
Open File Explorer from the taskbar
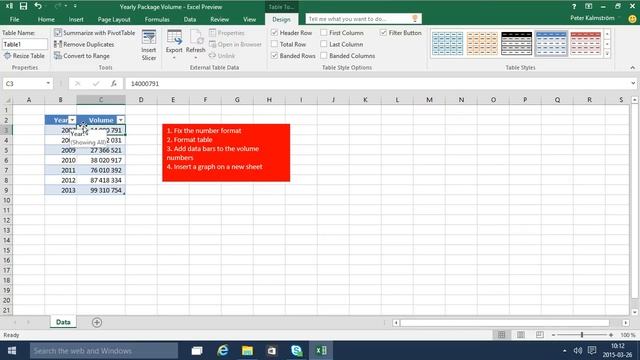point(247,351)
